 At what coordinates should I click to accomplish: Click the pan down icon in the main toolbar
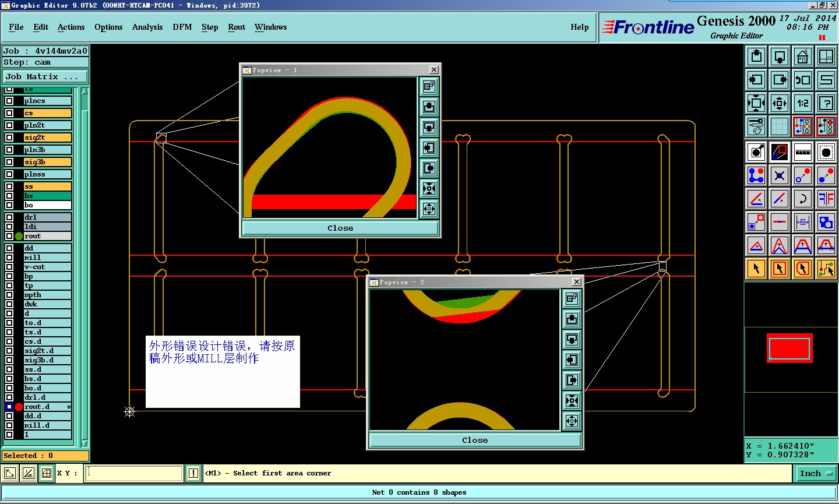780,57
